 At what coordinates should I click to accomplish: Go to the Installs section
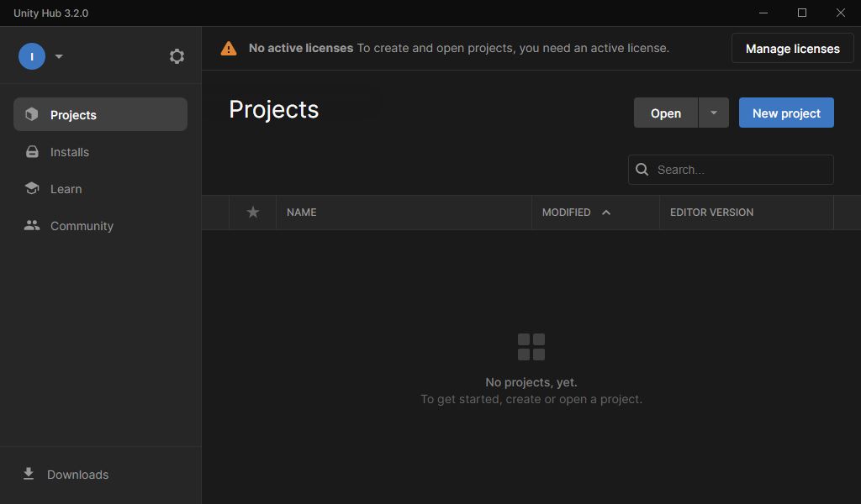(x=101, y=151)
